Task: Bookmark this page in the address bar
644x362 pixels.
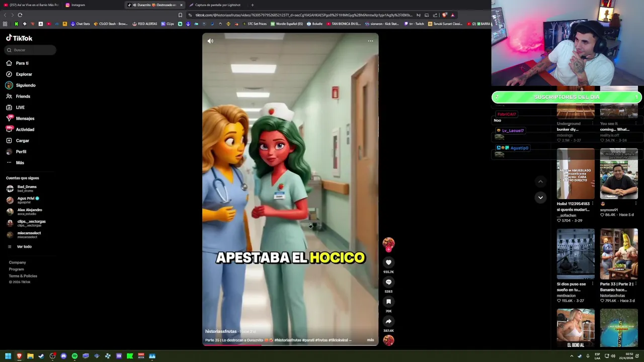Action: [180, 15]
